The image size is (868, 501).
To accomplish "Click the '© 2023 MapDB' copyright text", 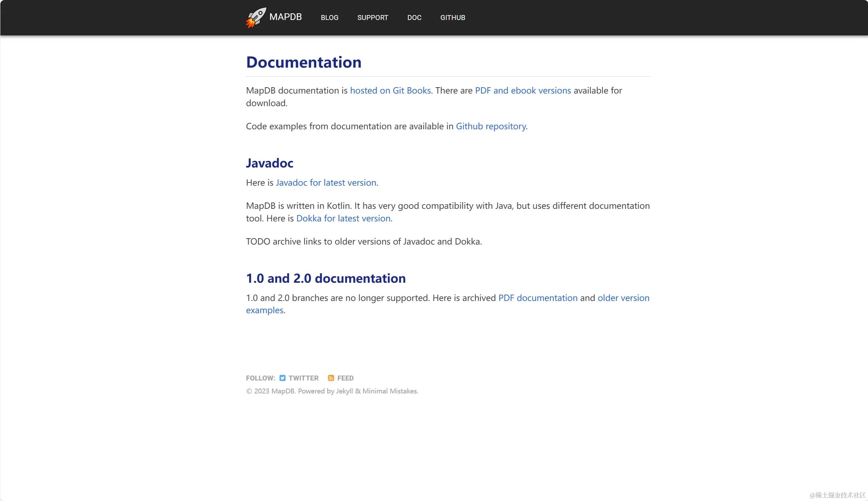I will coord(332,391).
